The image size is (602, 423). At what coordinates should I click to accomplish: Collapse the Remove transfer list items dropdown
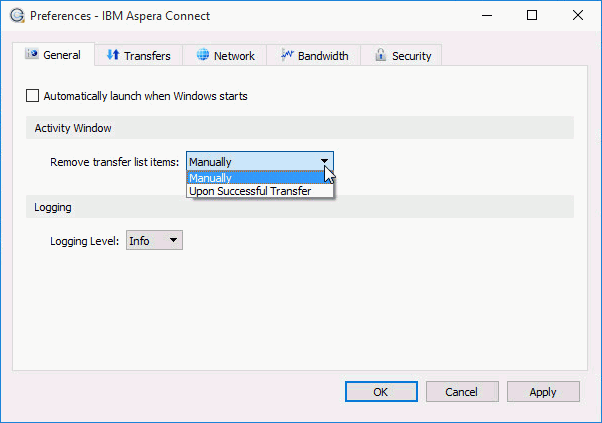(x=324, y=161)
